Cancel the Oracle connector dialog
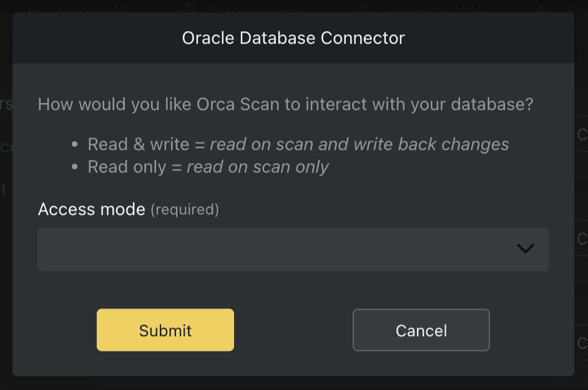Viewport: 588px width, 390px height. coord(421,330)
